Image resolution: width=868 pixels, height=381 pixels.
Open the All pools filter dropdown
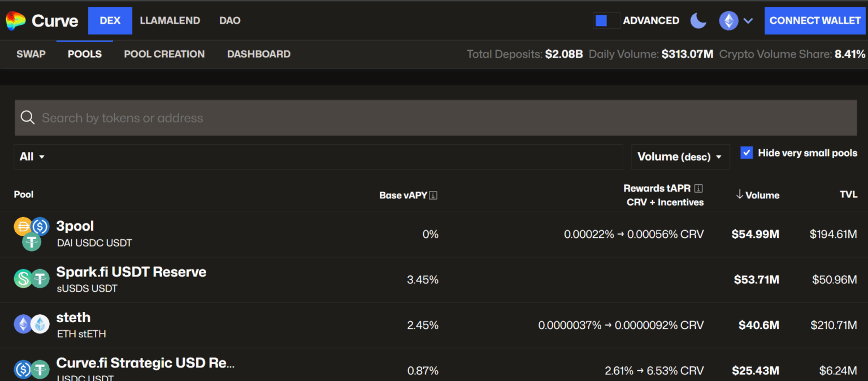318,157
